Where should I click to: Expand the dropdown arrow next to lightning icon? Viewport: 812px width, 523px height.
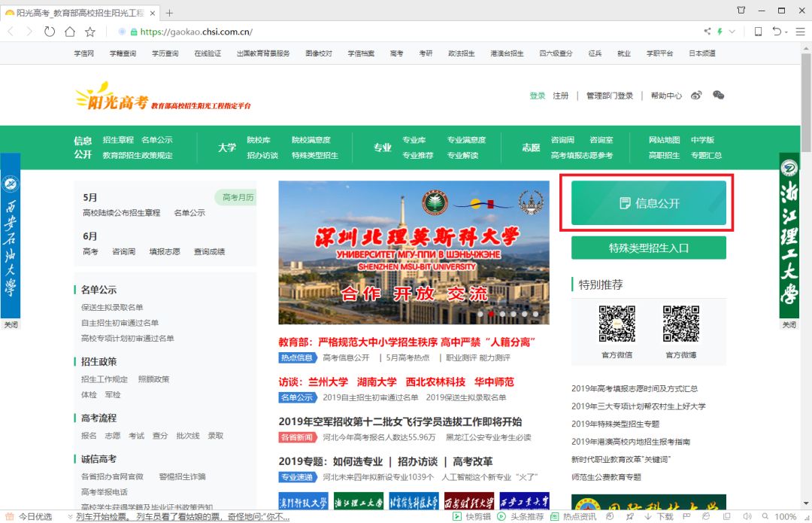(x=732, y=32)
